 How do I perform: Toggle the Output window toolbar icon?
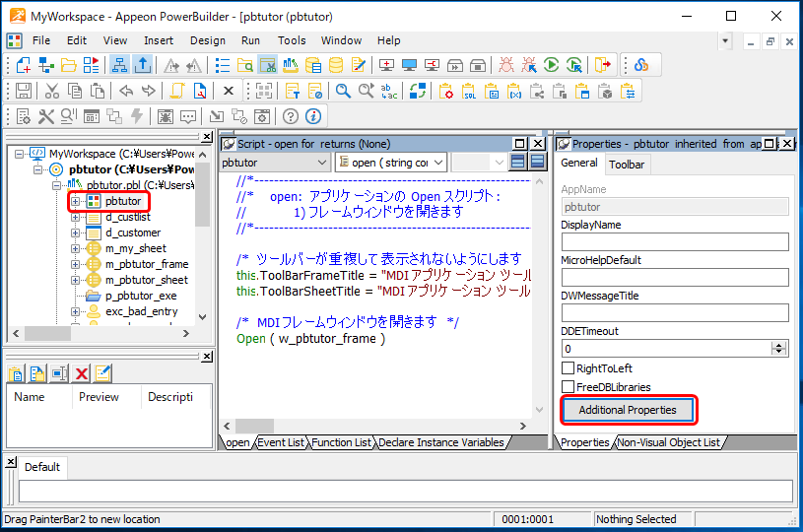tap(142, 65)
